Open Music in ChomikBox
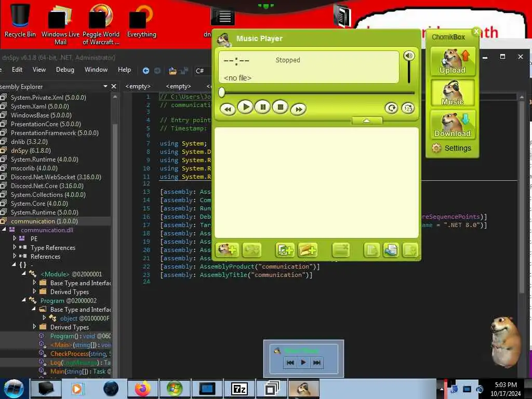Screen dimensions: 532x399 tap(453, 93)
